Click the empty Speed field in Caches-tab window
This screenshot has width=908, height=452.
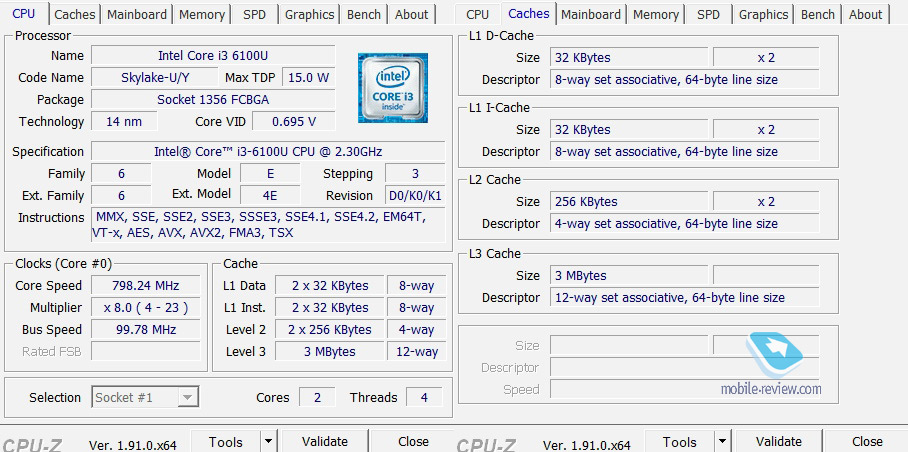(684, 389)
